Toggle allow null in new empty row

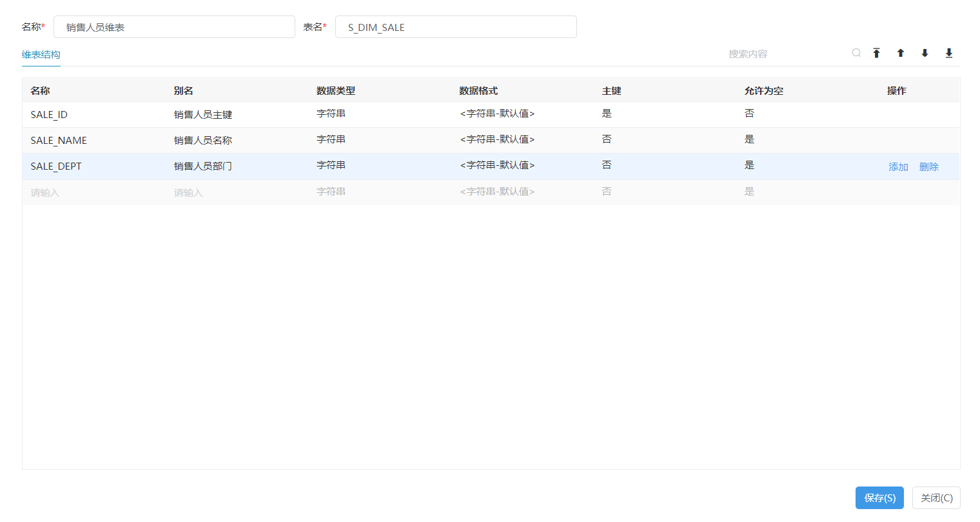749,192
